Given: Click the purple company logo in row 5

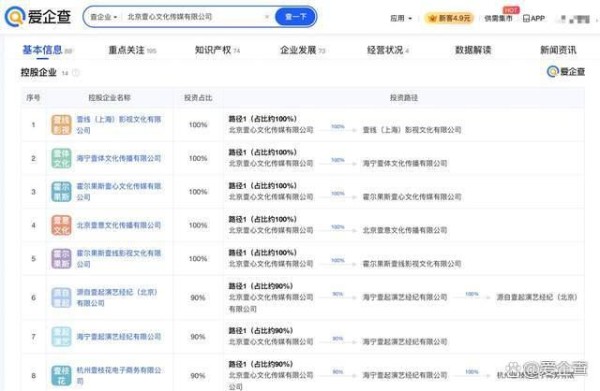Looking at the screenshot, I should (61, 259).
